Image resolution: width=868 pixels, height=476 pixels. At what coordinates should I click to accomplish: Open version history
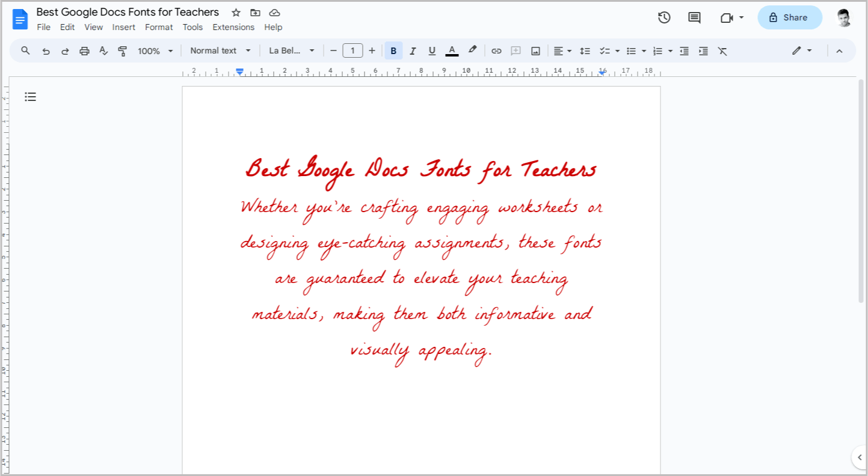click(x=664, y=17)
